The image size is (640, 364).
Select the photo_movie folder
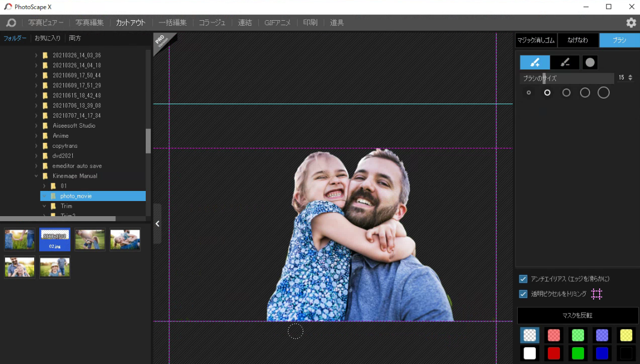pyautogui.click(x=93, y=196)
